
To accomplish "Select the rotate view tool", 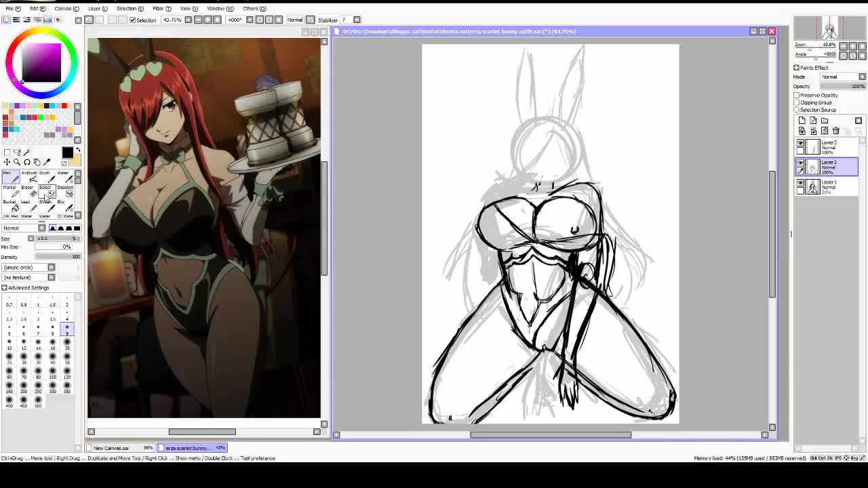I will tap(27, 162).
